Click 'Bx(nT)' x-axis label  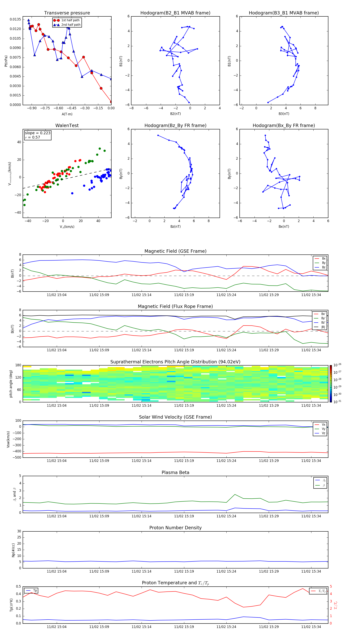tap(284, 227)
